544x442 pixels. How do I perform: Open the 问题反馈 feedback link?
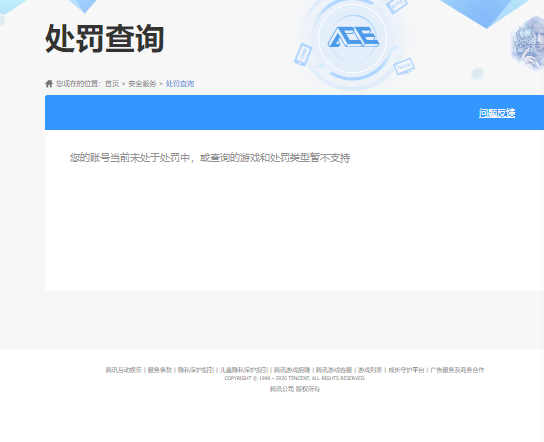click(x=497, y=113)
